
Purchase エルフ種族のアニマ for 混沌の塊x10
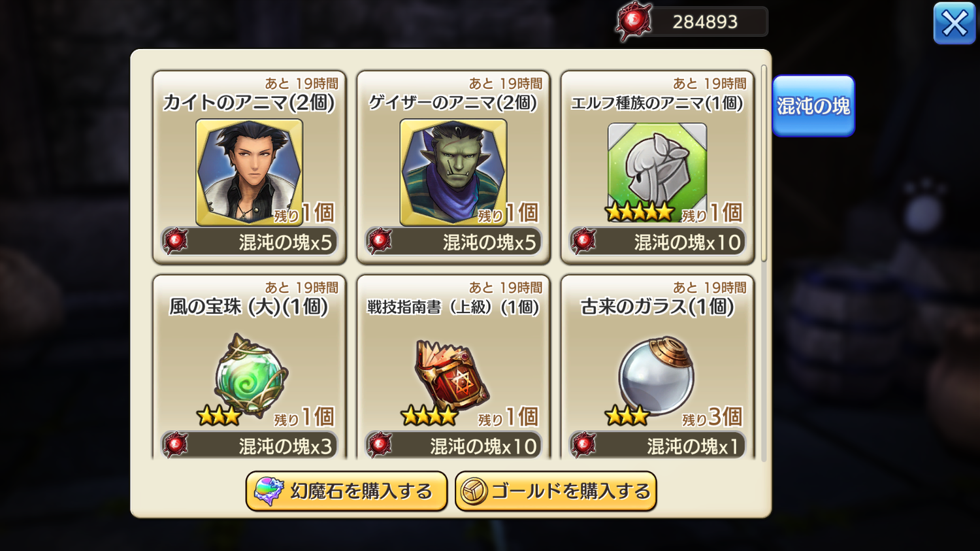click(x=657, y=242)
